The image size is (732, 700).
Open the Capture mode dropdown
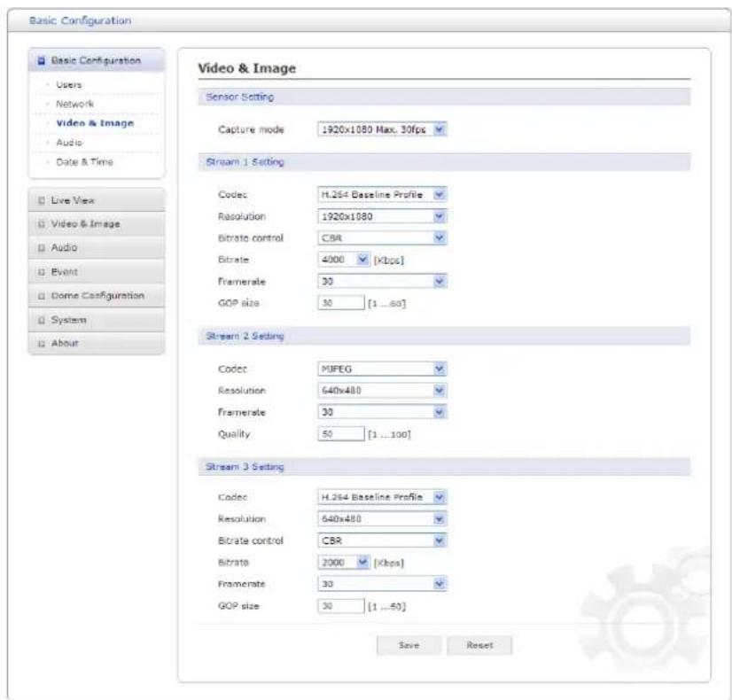coord(382,129)
